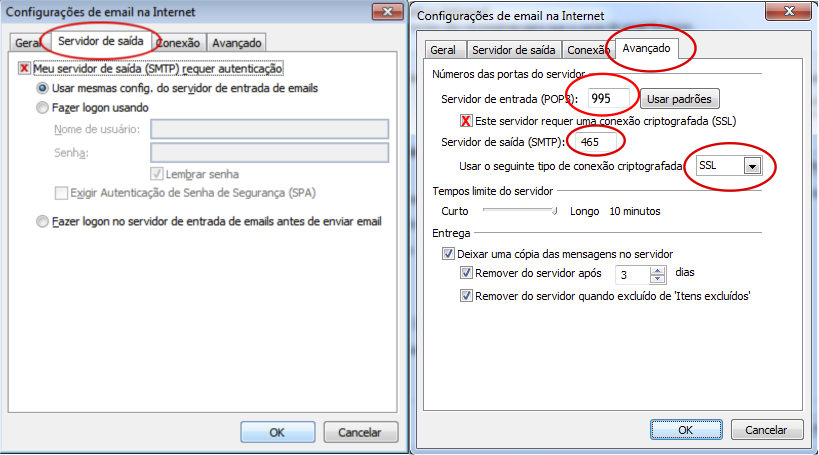This screenshot has width=819, height=455.
Task: Open the encrypted connection type SSL dropdown
Action: click(752, 166)
